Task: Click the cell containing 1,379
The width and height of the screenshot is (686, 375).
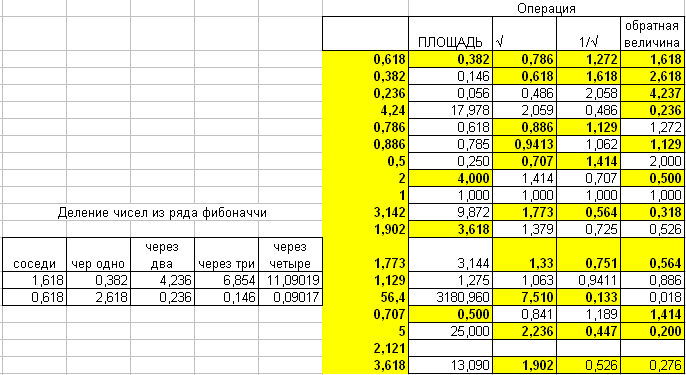Action: 525,230
